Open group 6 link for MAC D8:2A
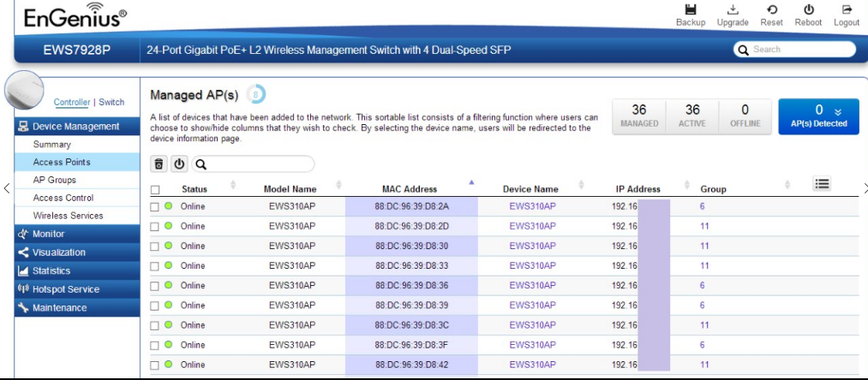Screen dimensions: 868x380 702,206
